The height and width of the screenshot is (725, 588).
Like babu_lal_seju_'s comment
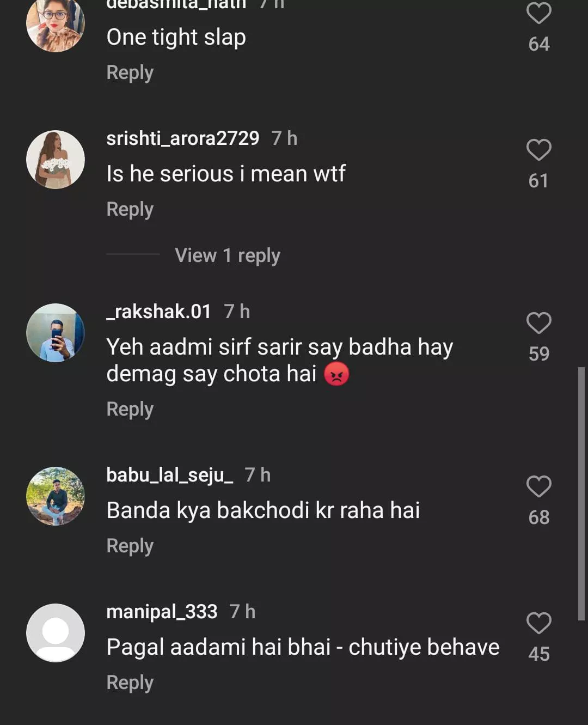pyautogui.click(x=538, y=486)
